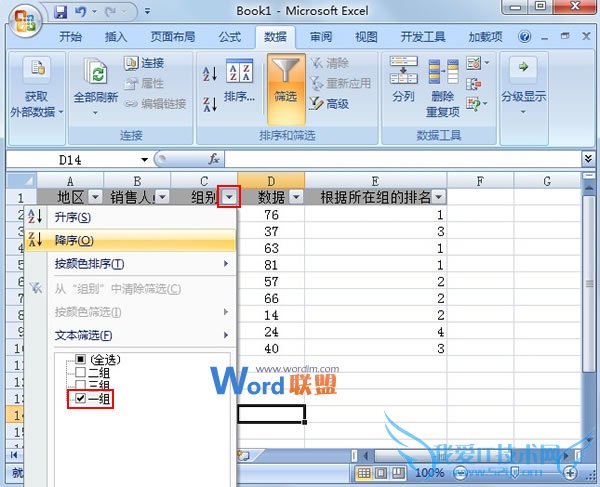Toggle the (全选) Select All checkbox
The width and height of the screenshot is (600, 487).
(80, 359)
